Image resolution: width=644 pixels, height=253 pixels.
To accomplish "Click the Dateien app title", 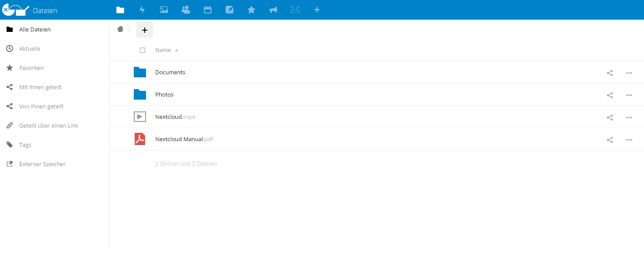I will pyautogui.click(x=45, y=10).
